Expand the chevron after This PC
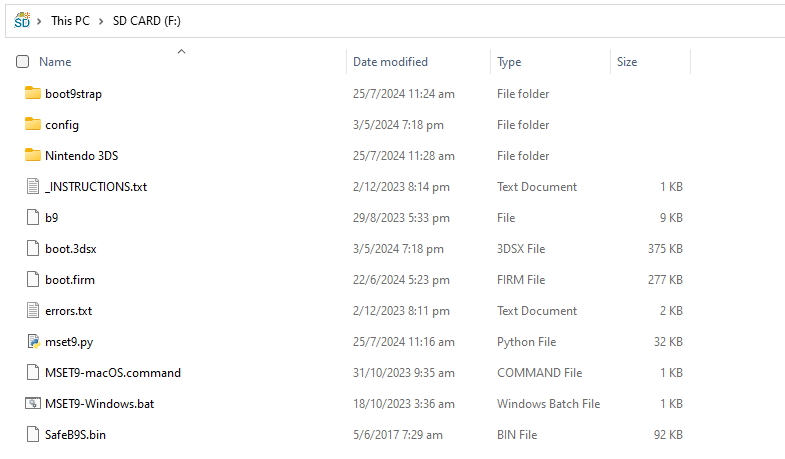Image resolution: width=785 pixels, height=459 pixels. point(101,20)
